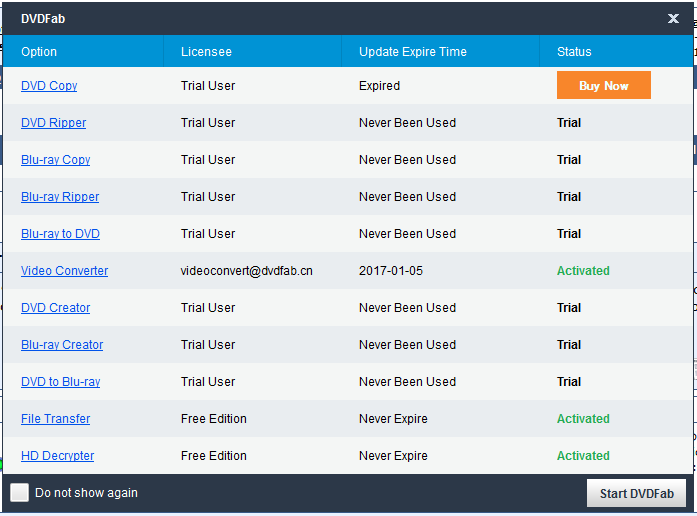Screen dimensions: 697x516
Task: Open the HD Decrypter link
Action: pyautogui.click(x=57, y=456)
